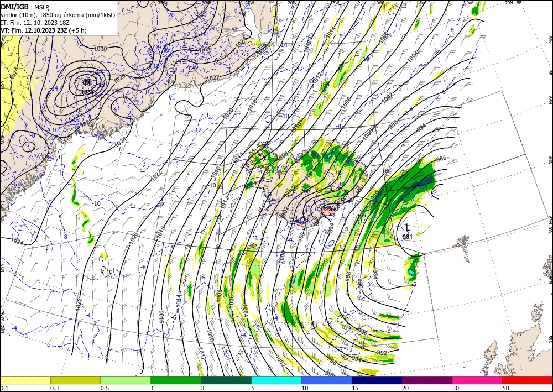Click the '15' legend scale label

[355, 388]
